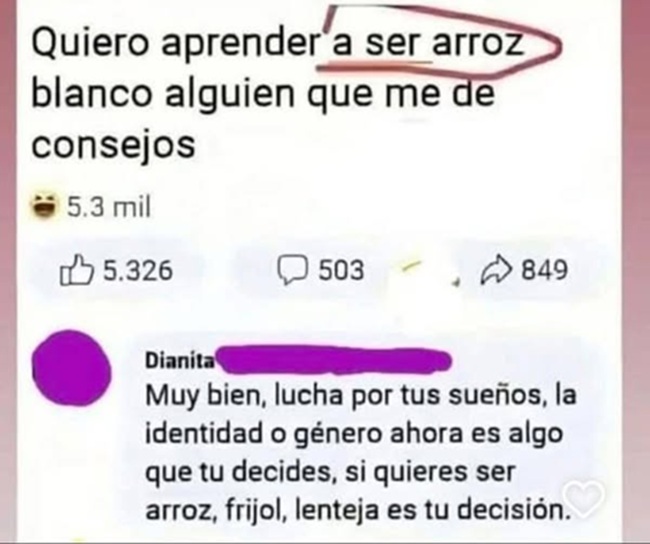This screenshot has height=544, width=650.
Task: Tap the white heart icon overlay
Action: pyautogui.click(x=585, y=499)
